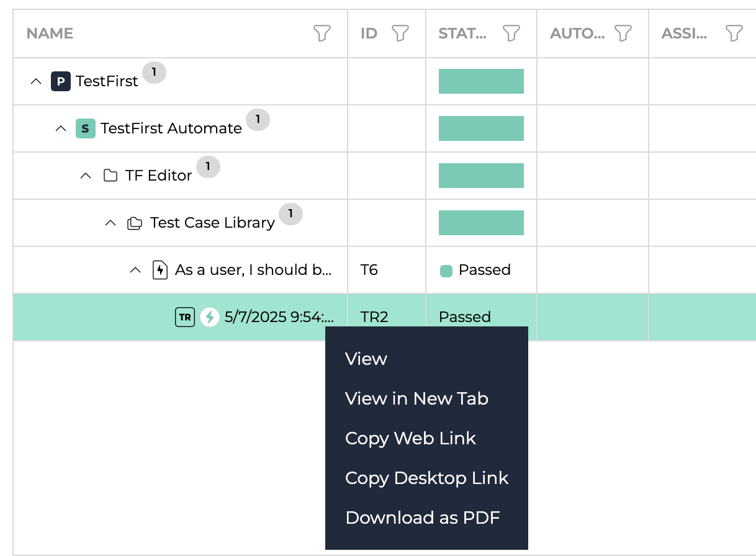Collapse the Test Case Library folder
The image size is (756, 556).
coord(110,223)
